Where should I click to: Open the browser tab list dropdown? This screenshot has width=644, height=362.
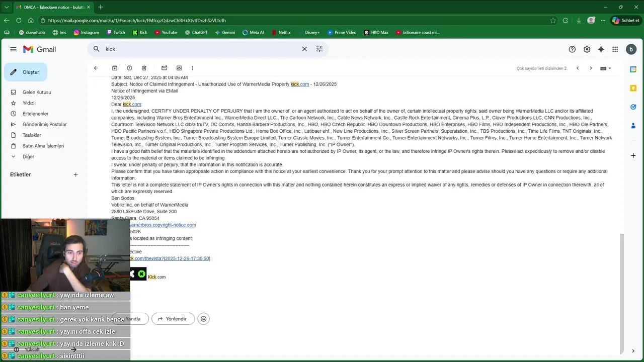(7, 7)
